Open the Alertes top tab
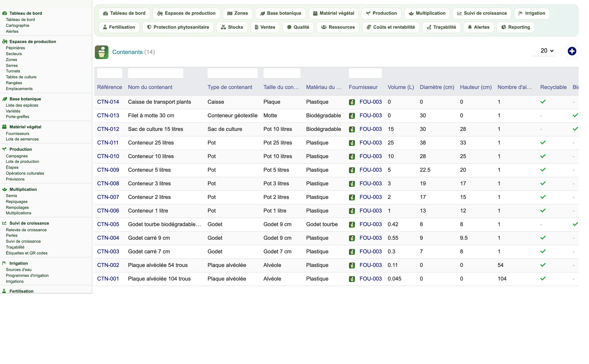Viewport: 589px width, 364px height. (x=479, y=27)
